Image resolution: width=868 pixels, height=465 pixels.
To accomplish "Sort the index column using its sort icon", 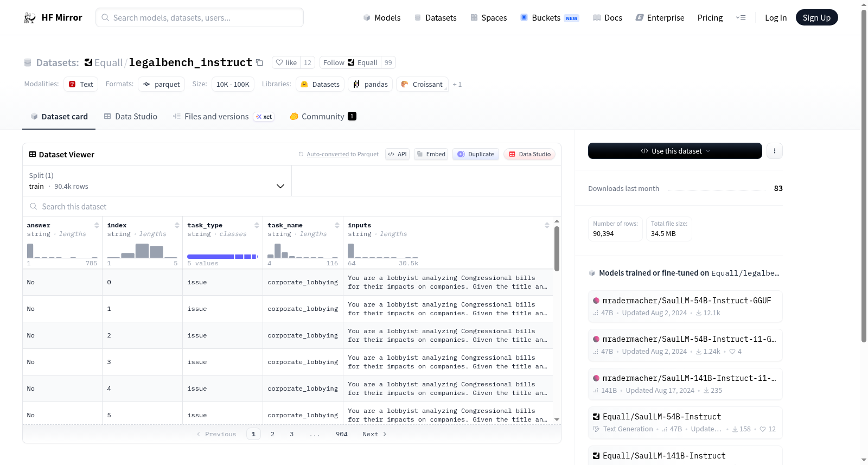I will pos(177,225).
